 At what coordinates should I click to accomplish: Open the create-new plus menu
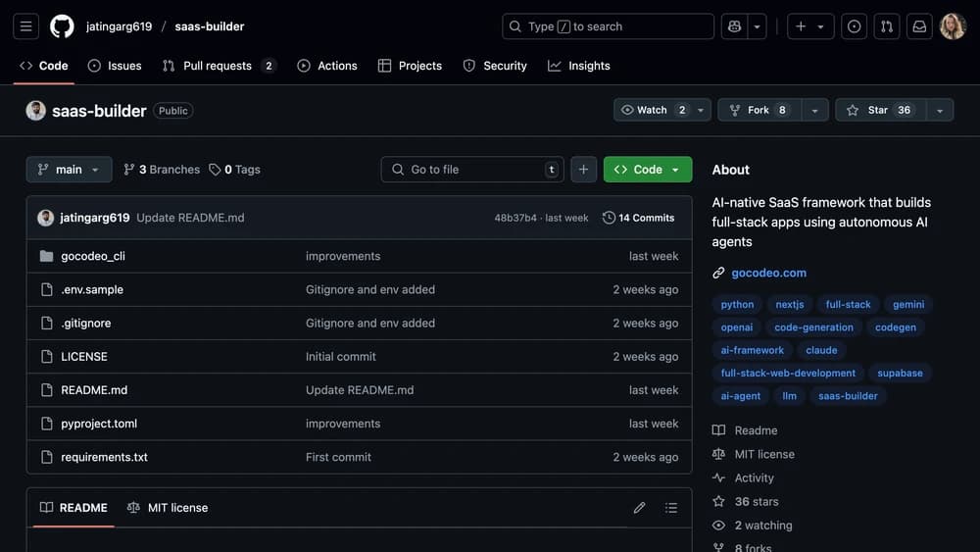[x=810, y=26]
